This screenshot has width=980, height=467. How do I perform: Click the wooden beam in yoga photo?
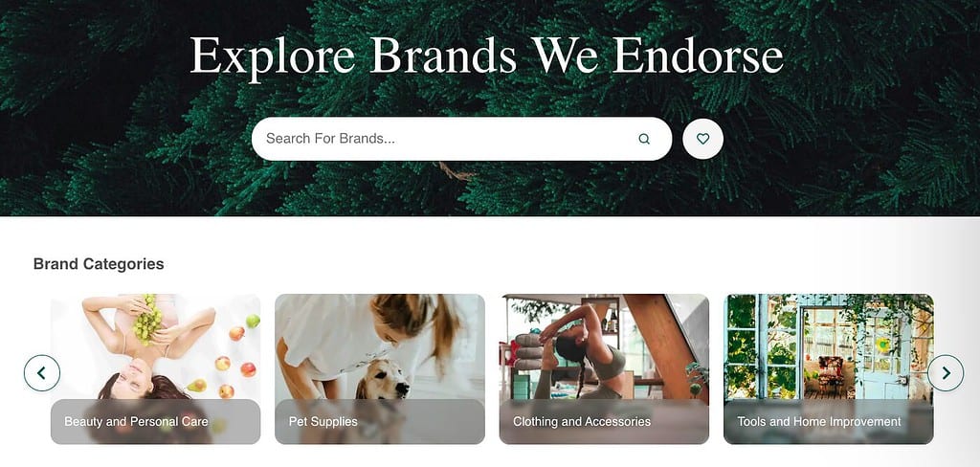pyautogui.click(x=662, y=344)
